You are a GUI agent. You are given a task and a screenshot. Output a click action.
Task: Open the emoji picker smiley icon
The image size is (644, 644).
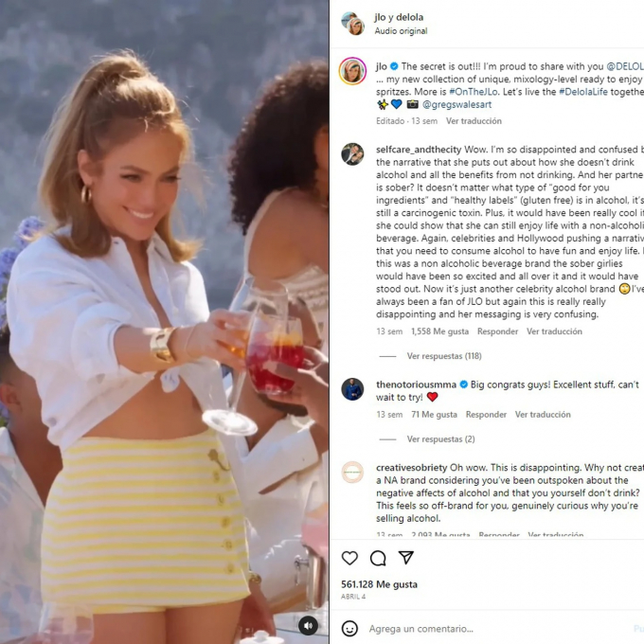click(x=349, y=629)
